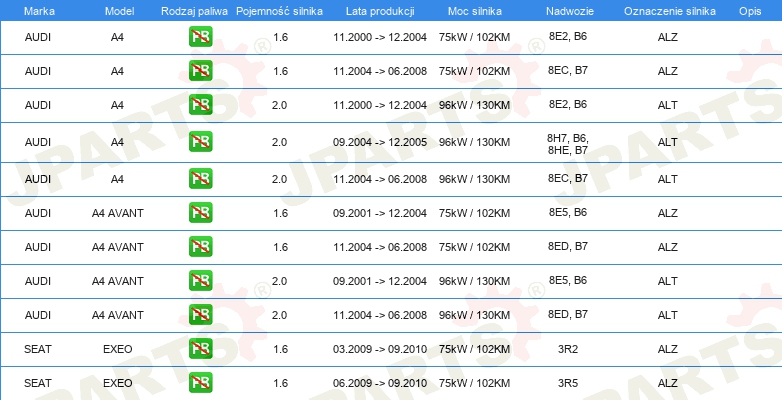This screenshot has height=400, width=782.
Task: Click fuel type icon in A4 2.0 8EC row
Action: coord(200,179)
